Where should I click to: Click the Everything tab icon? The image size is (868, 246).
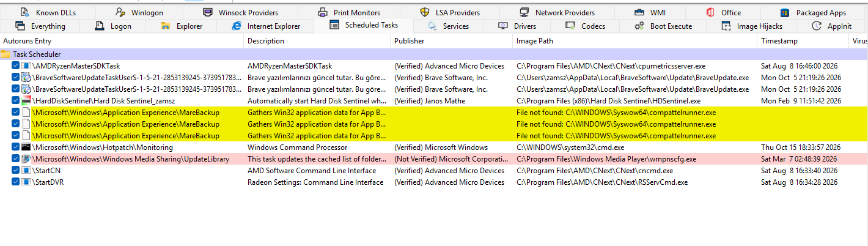(20, 26)
